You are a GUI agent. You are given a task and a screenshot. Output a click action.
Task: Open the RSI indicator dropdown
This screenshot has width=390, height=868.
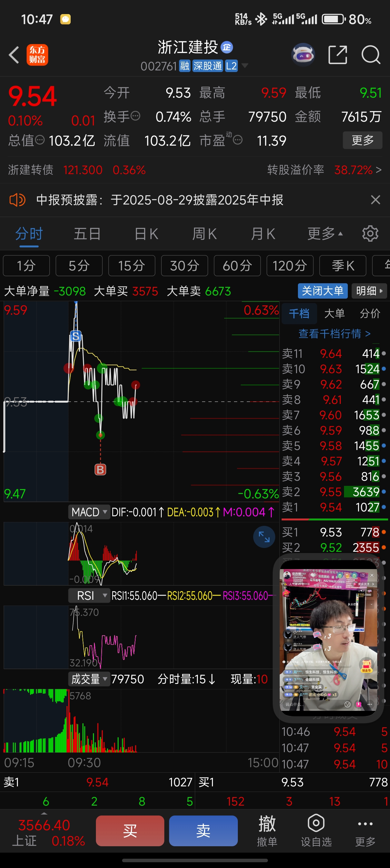[x=89, y=596]
